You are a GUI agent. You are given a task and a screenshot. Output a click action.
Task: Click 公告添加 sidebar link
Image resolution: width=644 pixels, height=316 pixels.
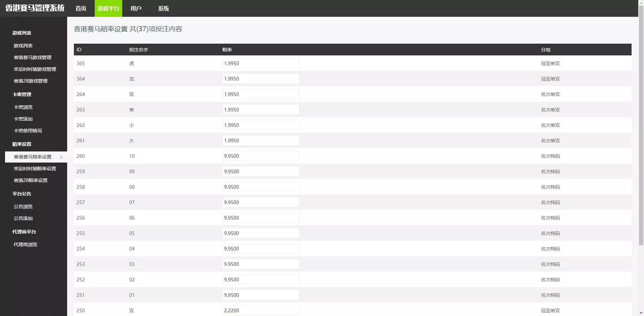(x=23, y=218)
